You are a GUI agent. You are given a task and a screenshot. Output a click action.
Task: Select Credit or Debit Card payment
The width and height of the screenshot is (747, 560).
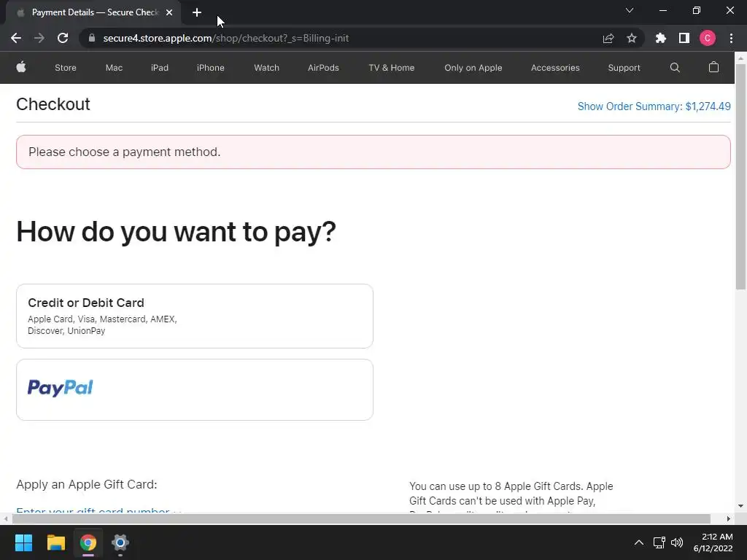pyautogui.click(x=194, y=316)
